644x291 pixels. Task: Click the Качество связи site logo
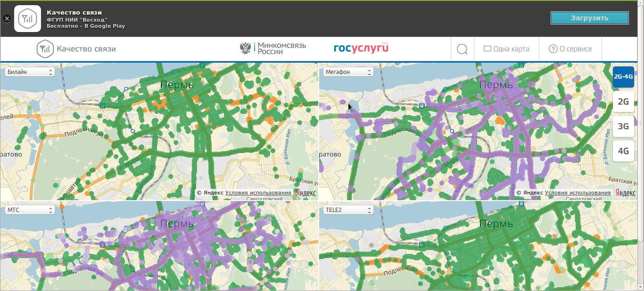(x=76, y=49)
